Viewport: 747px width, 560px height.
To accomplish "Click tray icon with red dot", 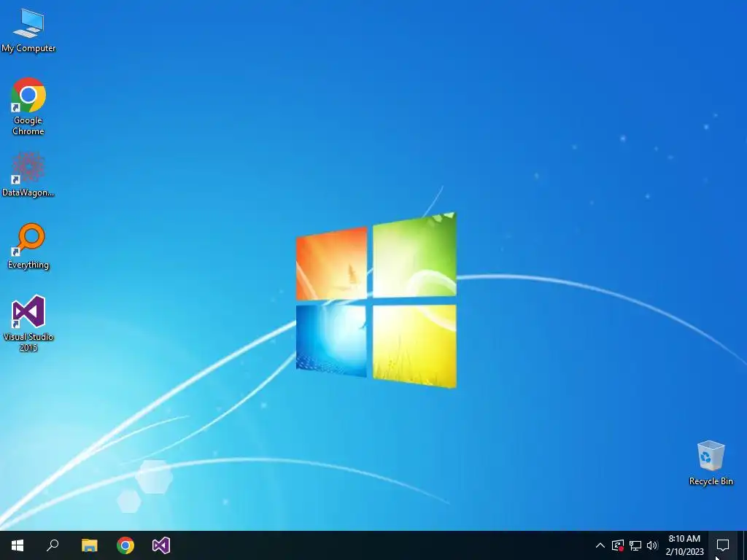I will coord(618,545).
